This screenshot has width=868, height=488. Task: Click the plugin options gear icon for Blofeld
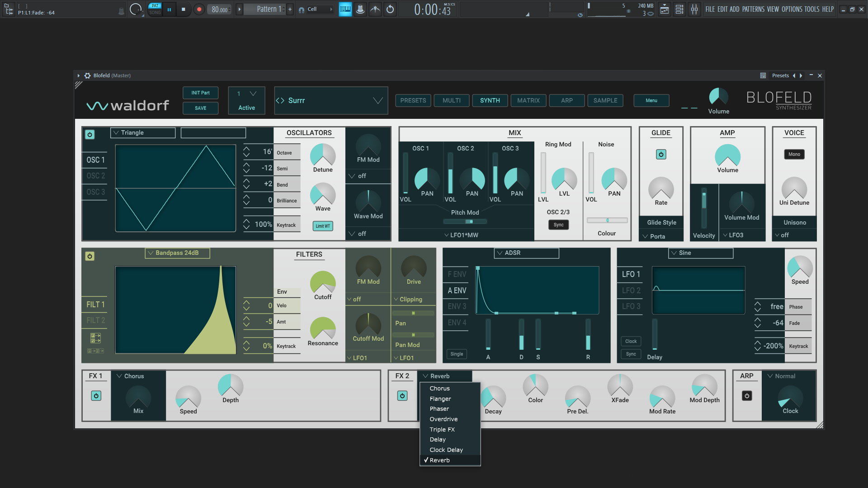click(x=88, y=75)
